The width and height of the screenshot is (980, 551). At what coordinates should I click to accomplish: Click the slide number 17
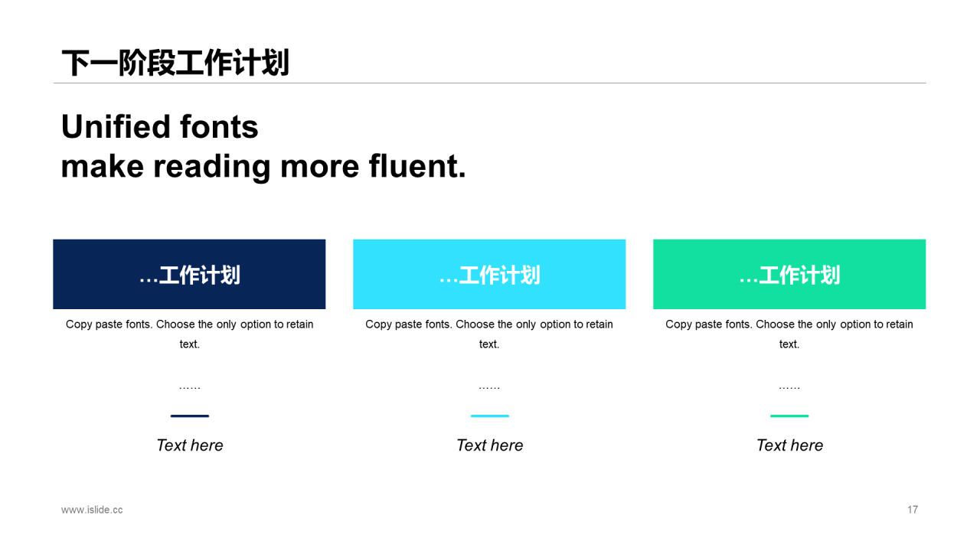coord(913,510)
